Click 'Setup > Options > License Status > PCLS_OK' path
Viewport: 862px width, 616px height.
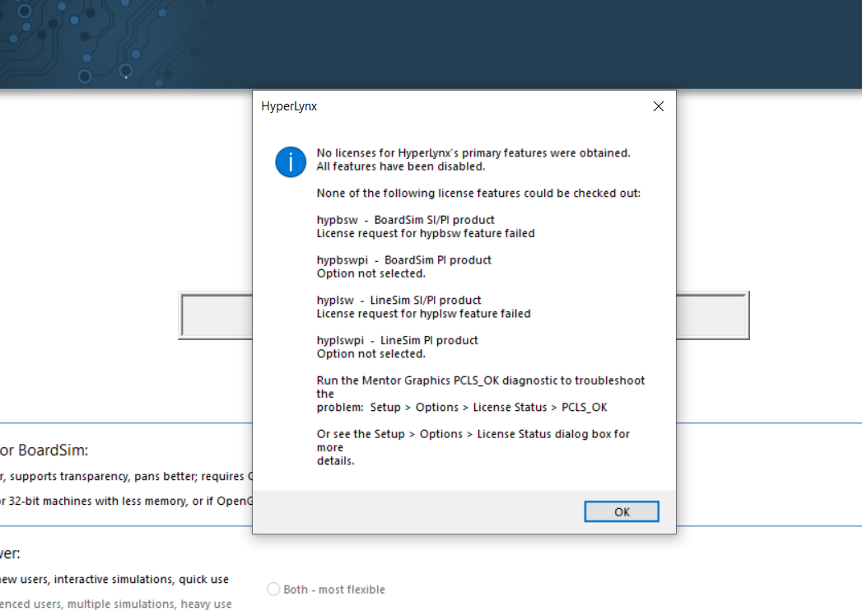tap(488, 408)
